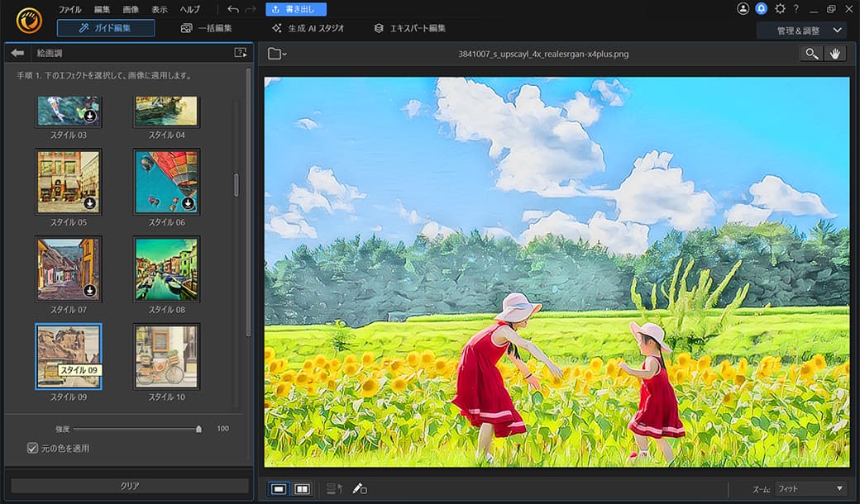Open the ファイル menu
Viewport: 860px width, 504px height.
click(69, 8)
